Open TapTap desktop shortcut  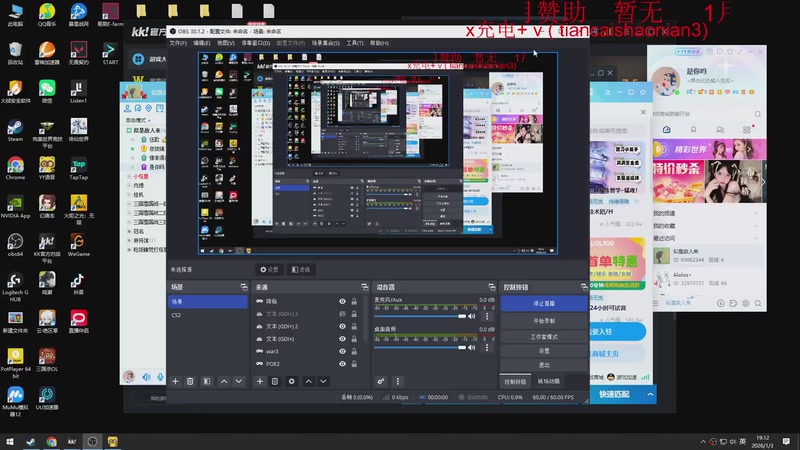pyautogui.click(x=78, y=168)
